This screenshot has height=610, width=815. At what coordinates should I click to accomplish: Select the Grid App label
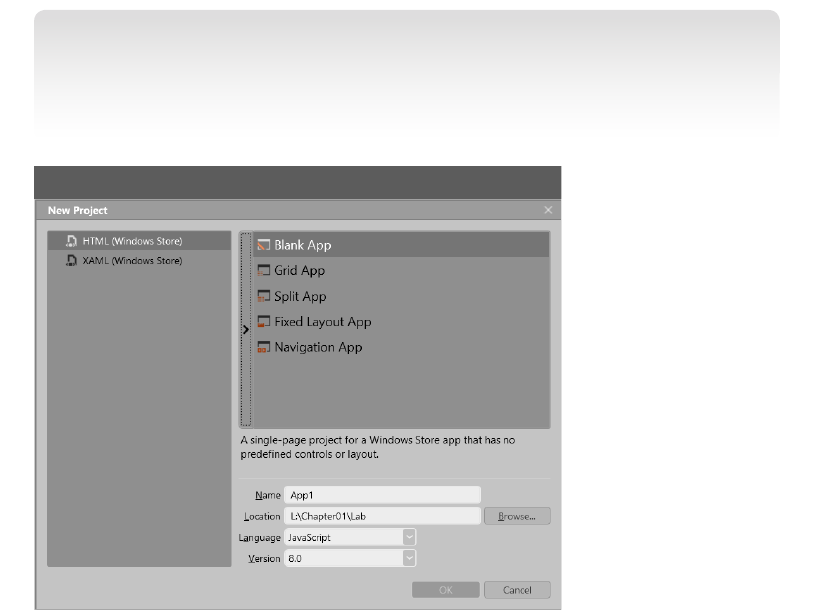coord(299,271)
